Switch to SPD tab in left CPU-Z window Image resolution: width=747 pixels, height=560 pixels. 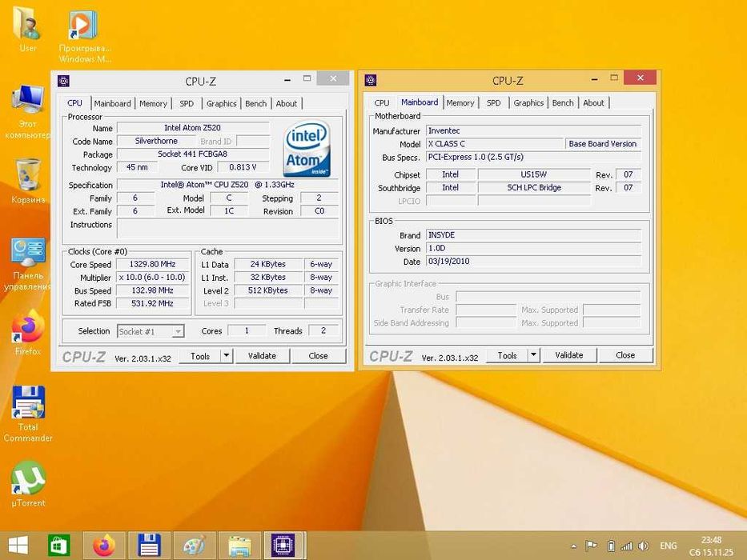(187, 103)
